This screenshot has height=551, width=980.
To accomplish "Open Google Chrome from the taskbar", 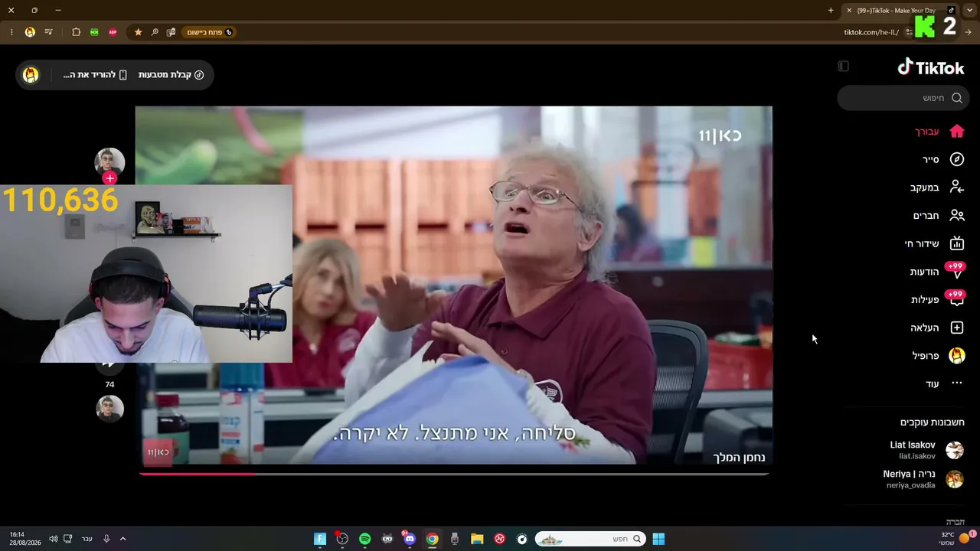I will (433, 539).
